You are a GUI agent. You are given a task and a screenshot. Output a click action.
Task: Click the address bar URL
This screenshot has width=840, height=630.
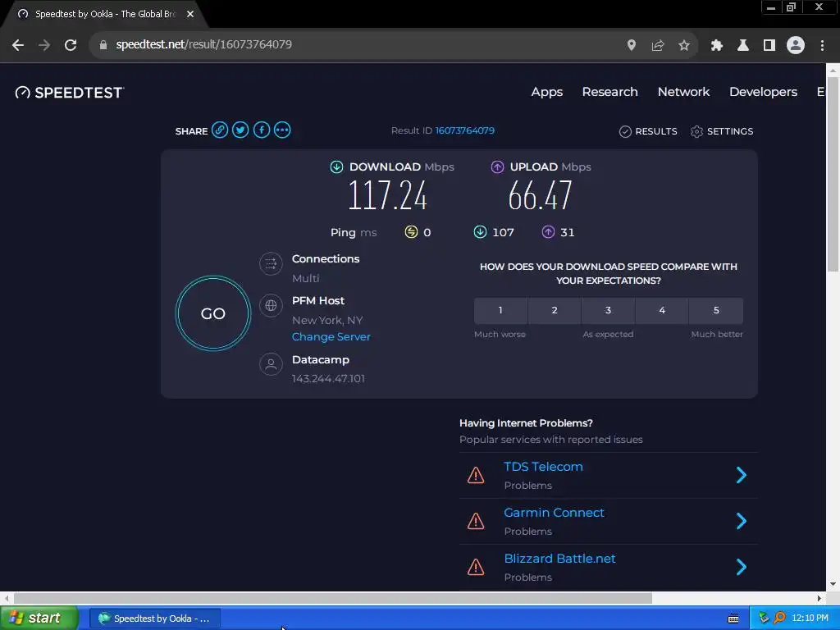pyautogui.click(x=204, y=44)
